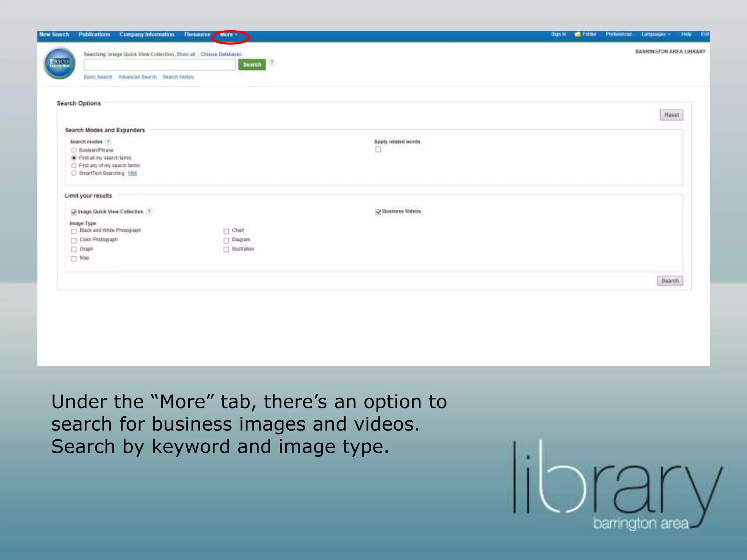
Task: Select Find any of my search terms
Action: tap(74, 166)
